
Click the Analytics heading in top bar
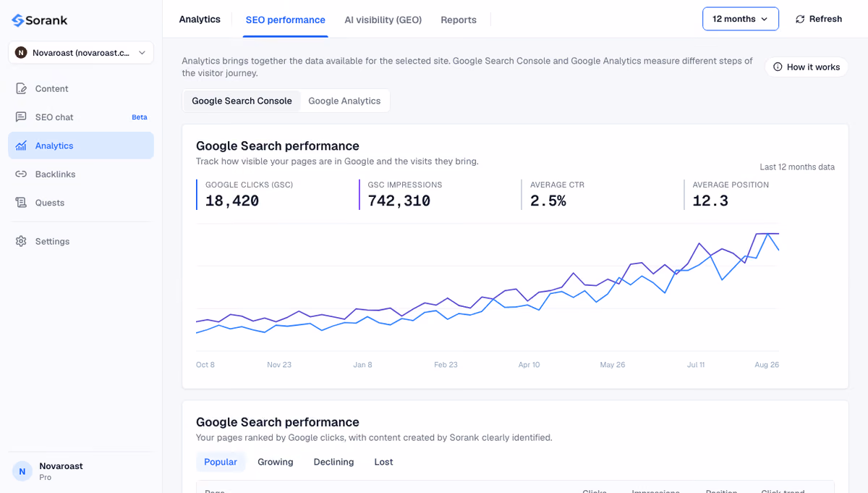coord(200,20)
